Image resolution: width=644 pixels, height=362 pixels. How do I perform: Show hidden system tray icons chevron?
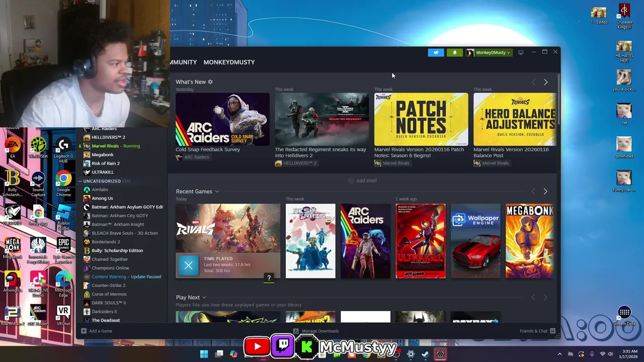[559, 354]
